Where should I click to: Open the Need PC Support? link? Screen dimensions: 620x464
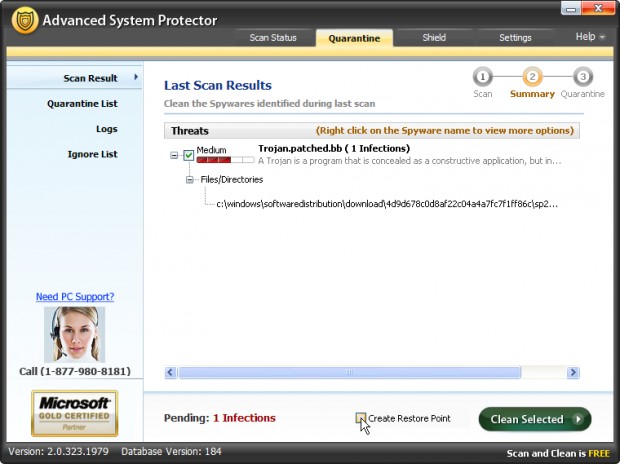[75, 297]
